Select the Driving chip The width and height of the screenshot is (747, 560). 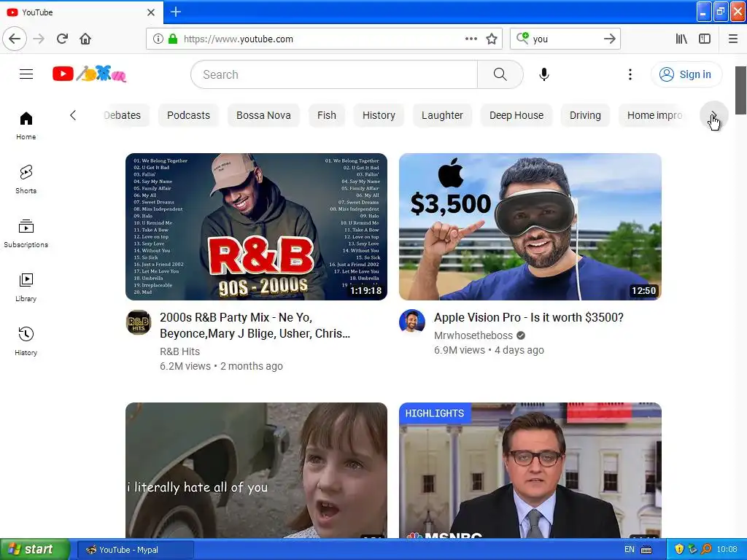[585, 115]
